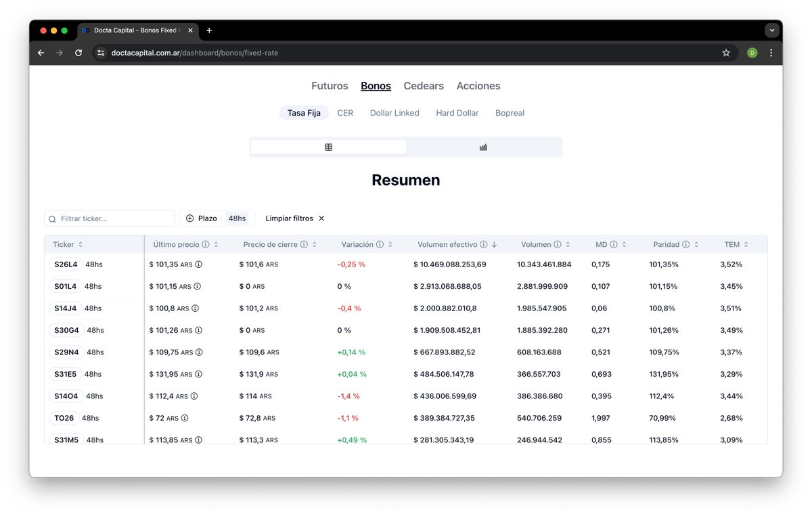
Task: Open Chrome menu three dots
Action: point(771,53)
